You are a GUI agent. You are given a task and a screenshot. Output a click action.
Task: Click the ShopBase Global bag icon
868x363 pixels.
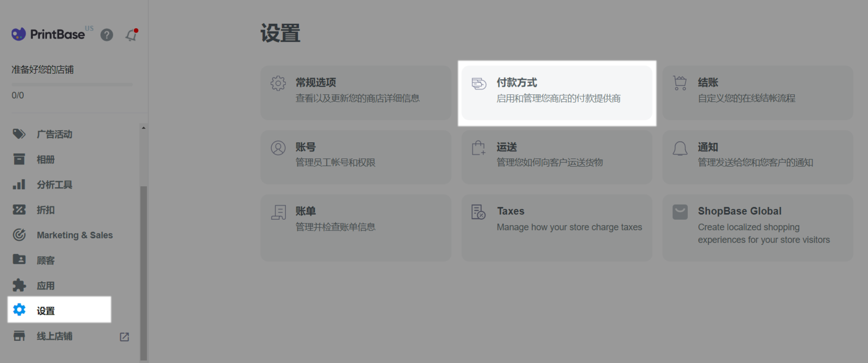(x=680, y=212)
